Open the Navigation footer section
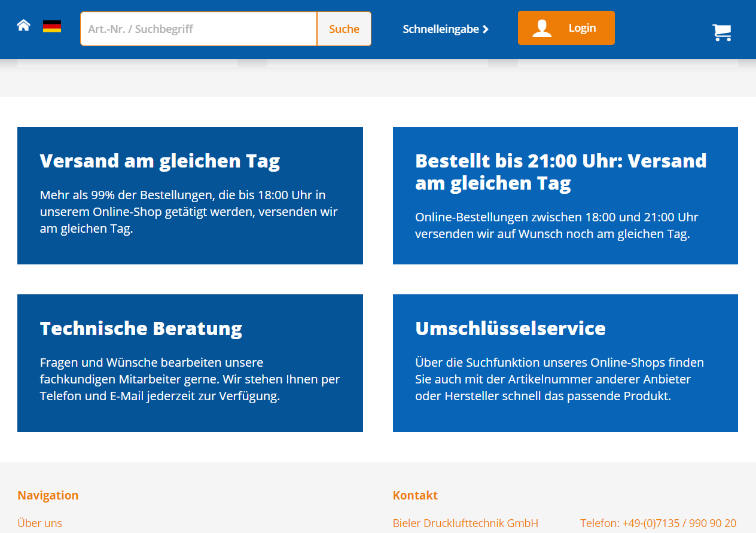 point(48,495)
